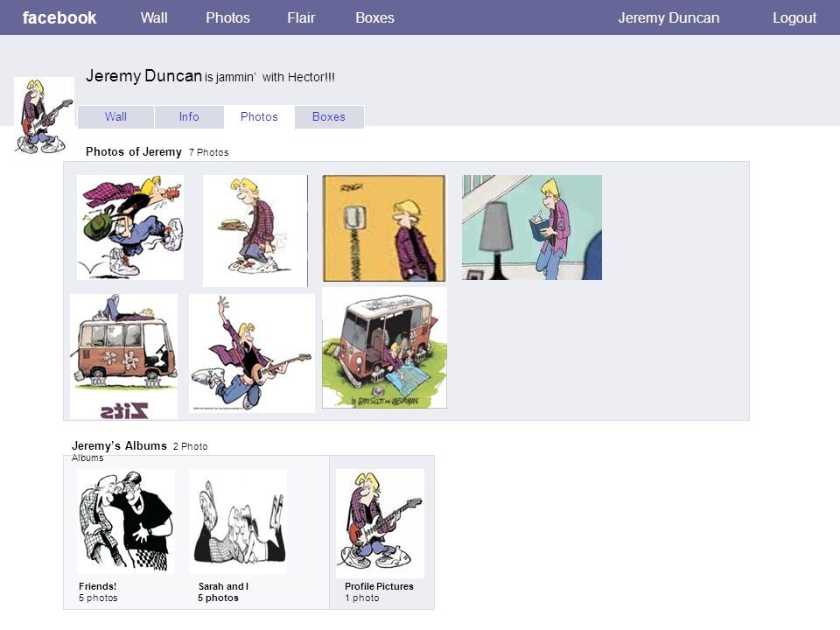Screen dimensions: 840x630
Task: Click the guitar profile picture beside name
Action: coord(44,115)
